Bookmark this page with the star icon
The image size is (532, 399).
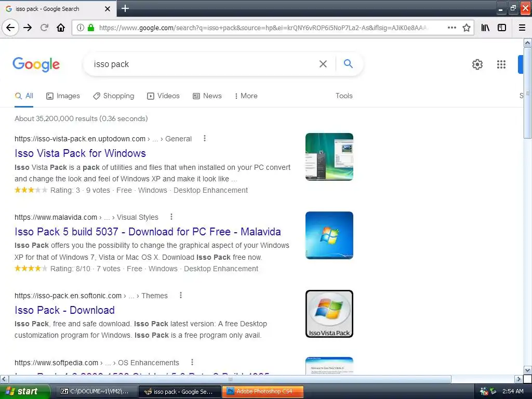tap(467, 28)
